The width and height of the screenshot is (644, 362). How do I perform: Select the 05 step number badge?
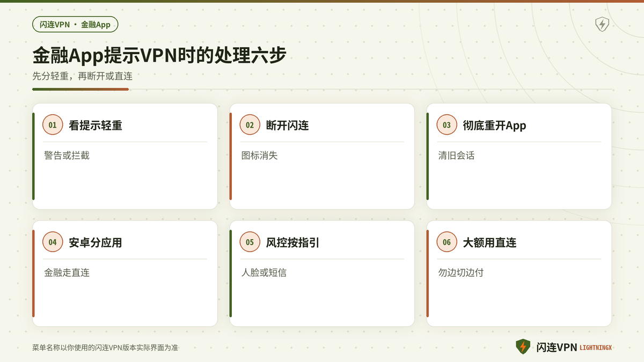pos(250,242)
